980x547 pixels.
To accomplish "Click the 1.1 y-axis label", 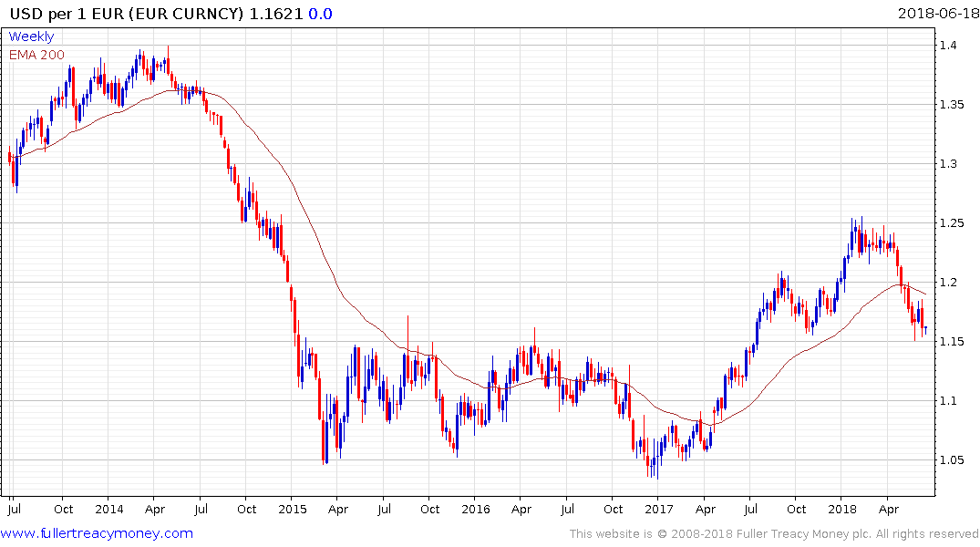I will (x=947, y=401).
